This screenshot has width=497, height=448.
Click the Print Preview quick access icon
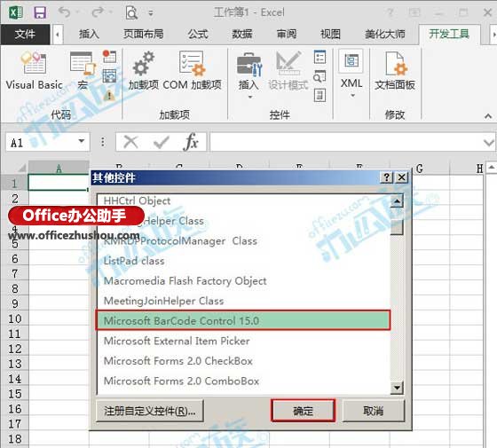[x=131, y=13]
